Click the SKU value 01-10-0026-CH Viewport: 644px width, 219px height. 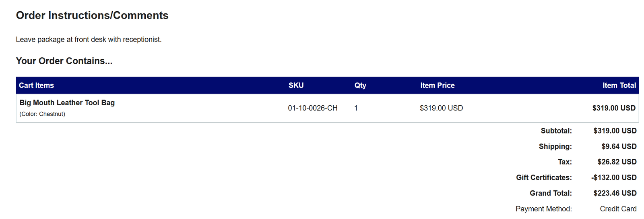tap(312, 108)
